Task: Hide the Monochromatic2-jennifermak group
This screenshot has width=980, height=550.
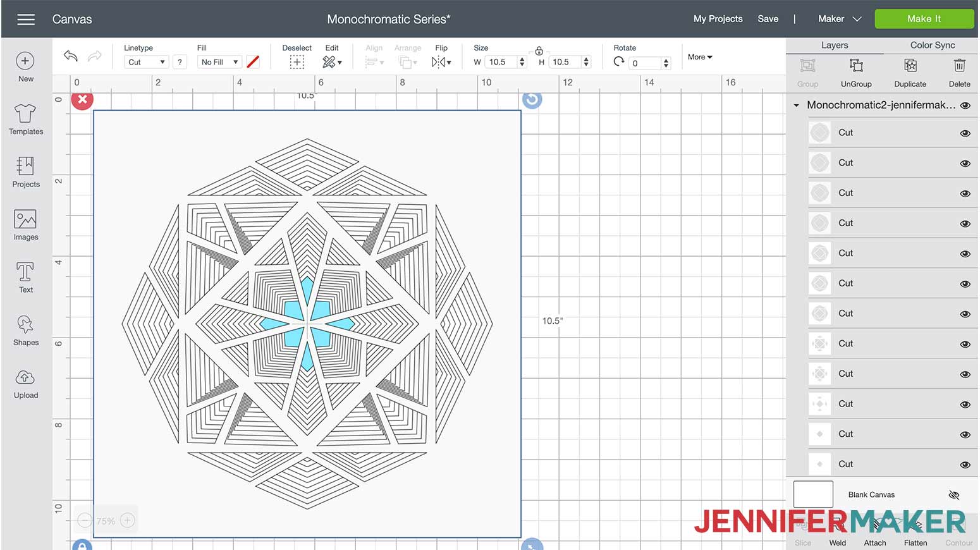Action: (x=965, y=106)
